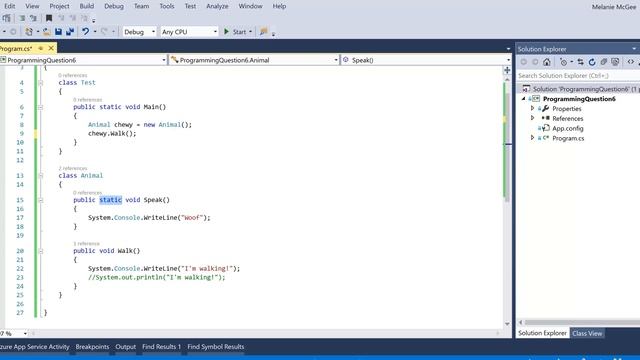Click the View Code icon in Solution Explorer
640x360 pixels.
[x=631, y=62]
